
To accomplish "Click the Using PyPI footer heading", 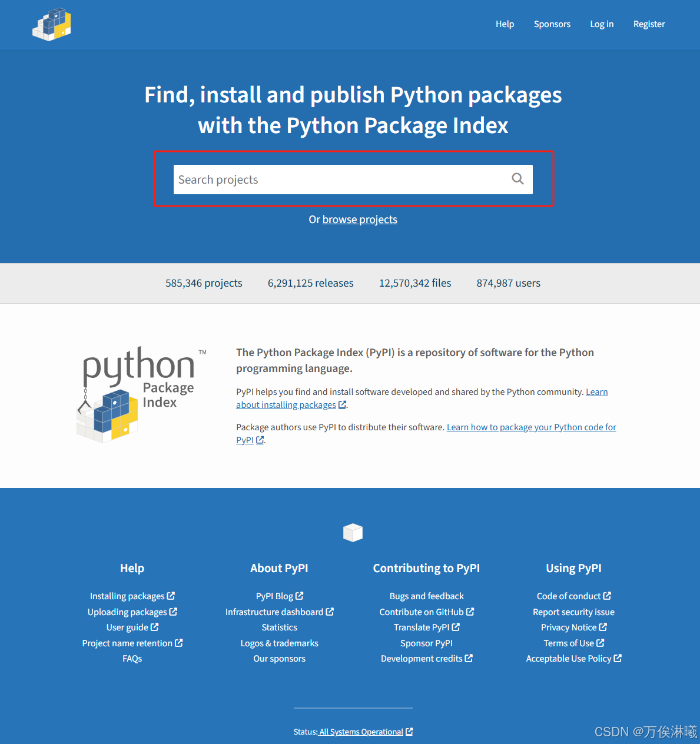I will tap(574, 569).
